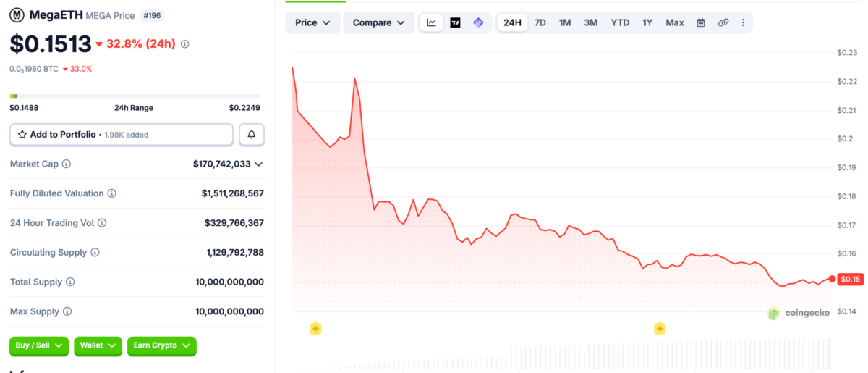This screenshot has width=868, height=373.
Task: Open the three-dot chart options menu
Action: click(743, 22)
